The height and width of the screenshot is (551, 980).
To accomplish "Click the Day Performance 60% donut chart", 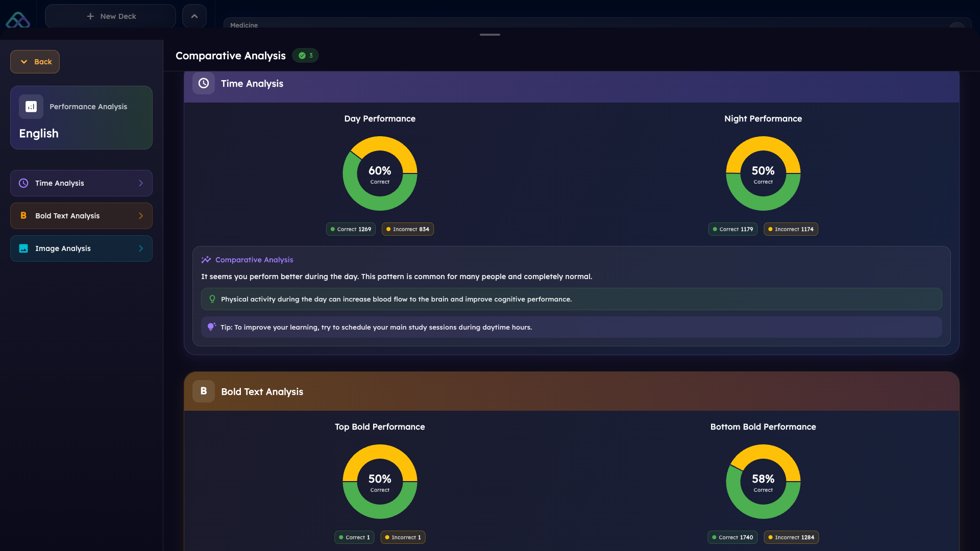I will tap(380, 173).
